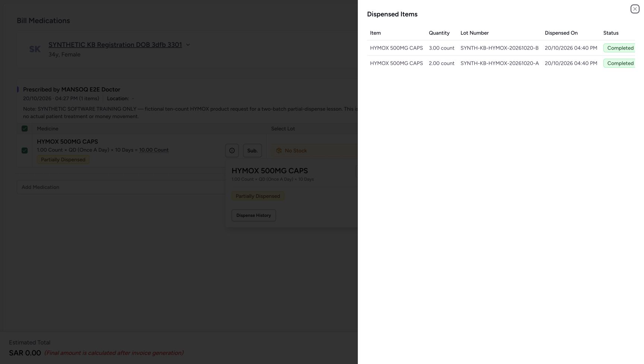
Task: Click the Sub. substitute button
Action: 252,151
